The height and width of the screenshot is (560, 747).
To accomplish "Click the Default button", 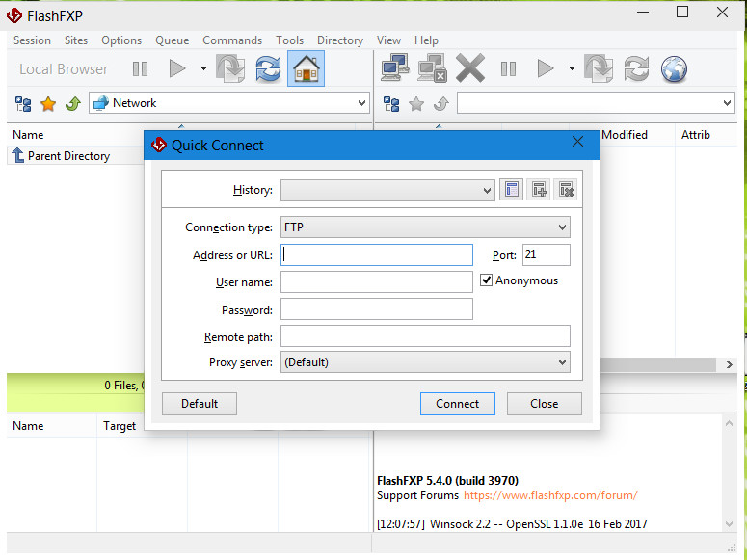I will tap(200, 404).
